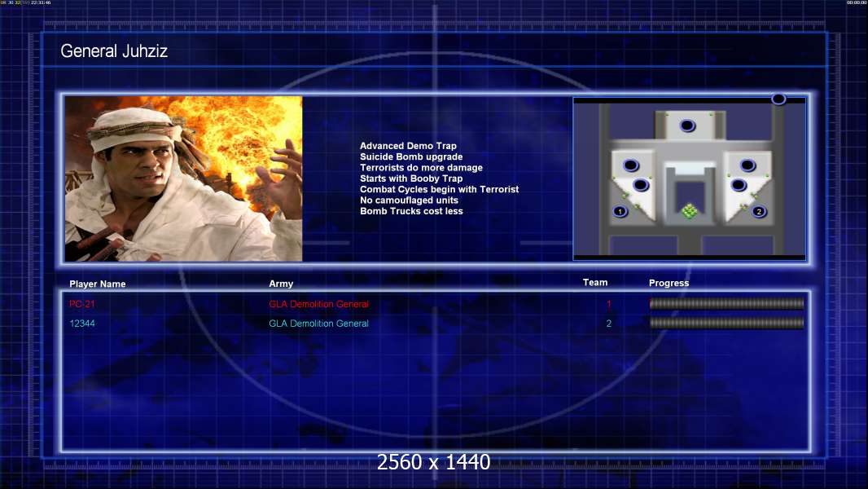The height and width of the screenshot is (489, 868).
Task: Click the 'Progress' column header
Action: 669,283
